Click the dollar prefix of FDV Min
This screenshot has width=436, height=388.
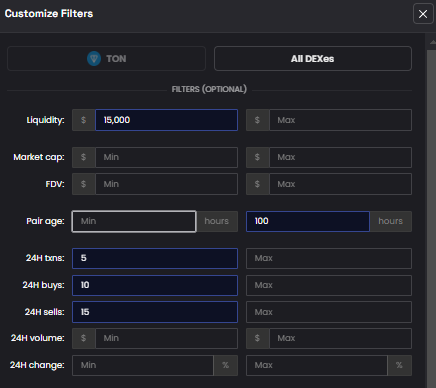click(84, 184)
